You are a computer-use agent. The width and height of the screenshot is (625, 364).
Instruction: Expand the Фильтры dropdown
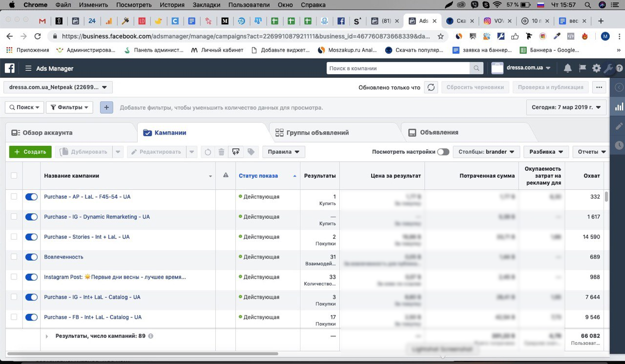tap(69, 107)
